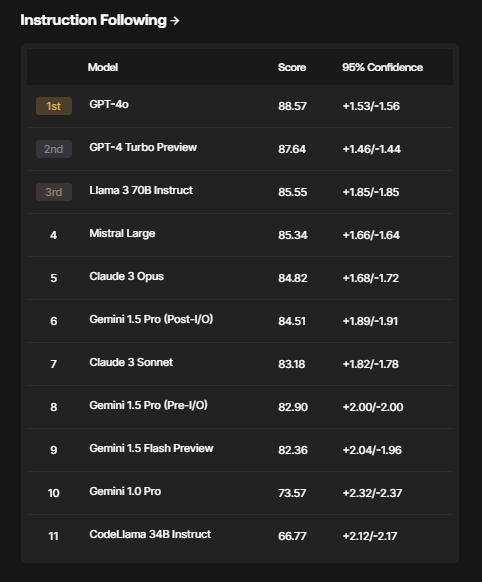Viewport: 482px width, 582px height.
Task: Click the 95% Confidence column header
Action: [x=382, y=67]
